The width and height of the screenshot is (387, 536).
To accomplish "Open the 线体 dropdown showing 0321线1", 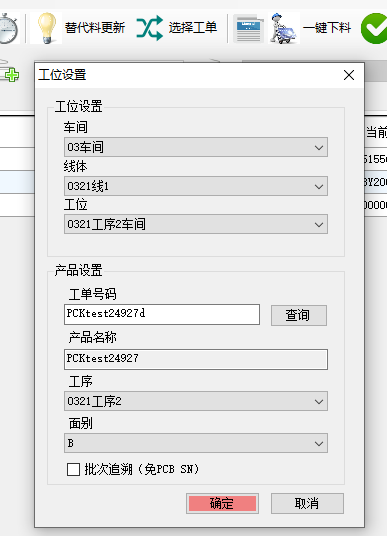I will [196, 186].
